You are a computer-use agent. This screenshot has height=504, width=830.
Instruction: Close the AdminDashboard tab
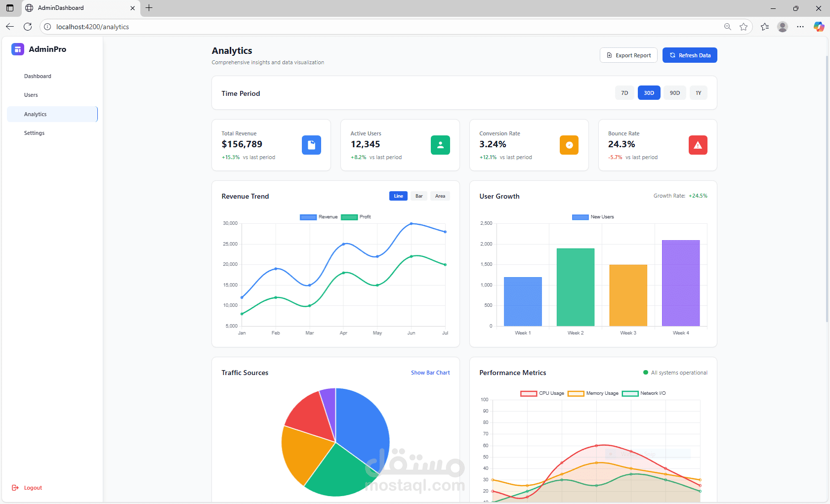(x=132, y=8)
